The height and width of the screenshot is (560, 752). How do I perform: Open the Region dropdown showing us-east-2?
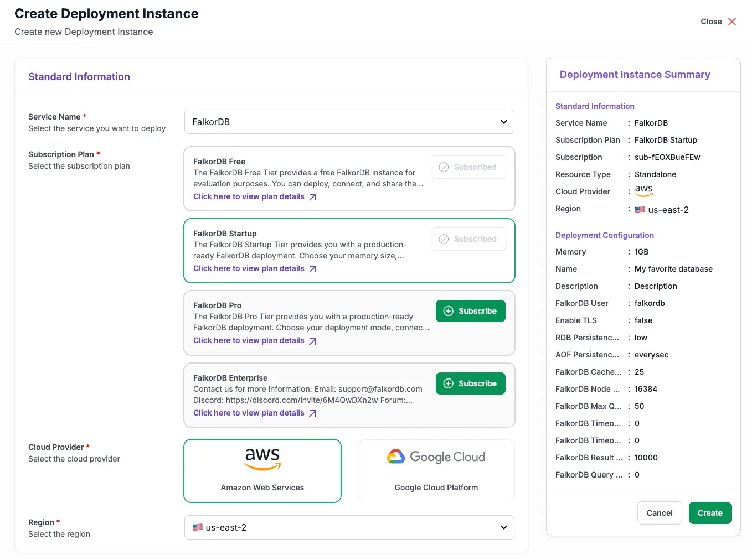pos(349,527)
